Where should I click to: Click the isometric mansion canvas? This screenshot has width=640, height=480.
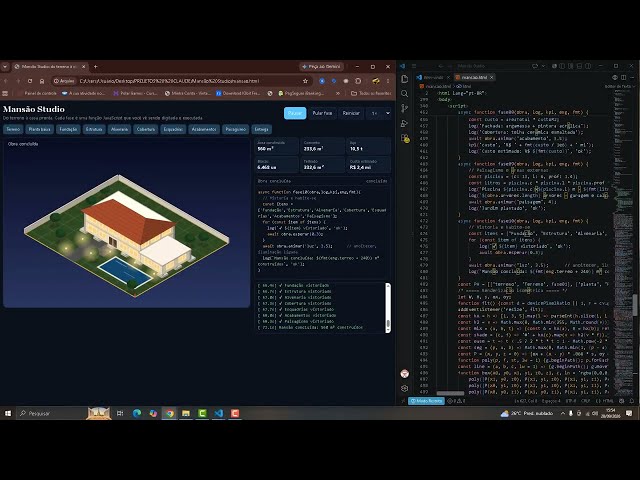[127, 222]
